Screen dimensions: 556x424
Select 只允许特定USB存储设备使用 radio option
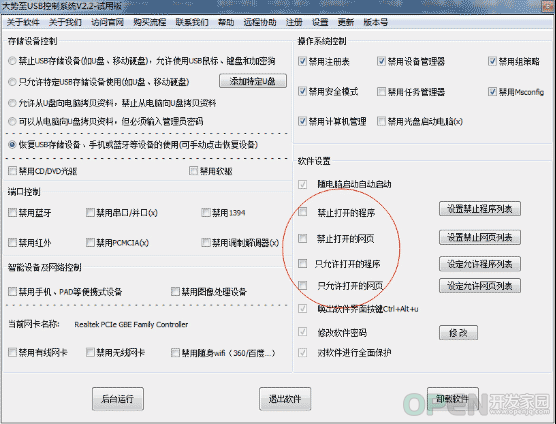pos(12,82)
